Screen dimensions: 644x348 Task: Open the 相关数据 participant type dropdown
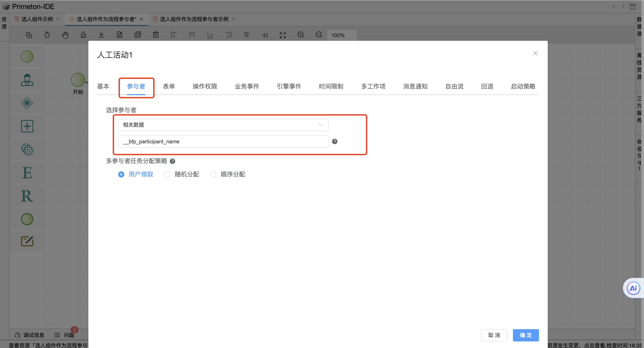(x=223, y=125)
